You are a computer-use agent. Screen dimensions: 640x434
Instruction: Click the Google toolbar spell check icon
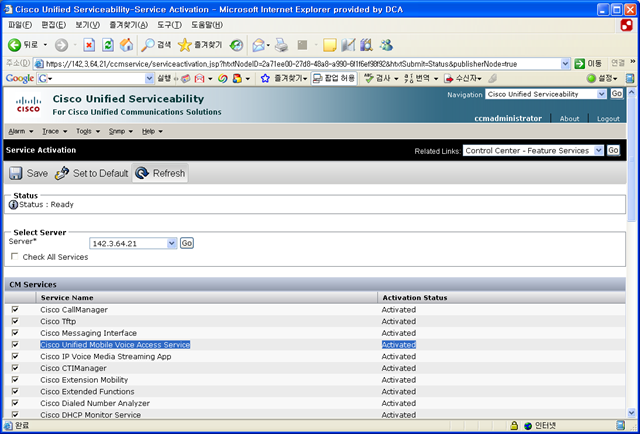[x=369, y=78]
